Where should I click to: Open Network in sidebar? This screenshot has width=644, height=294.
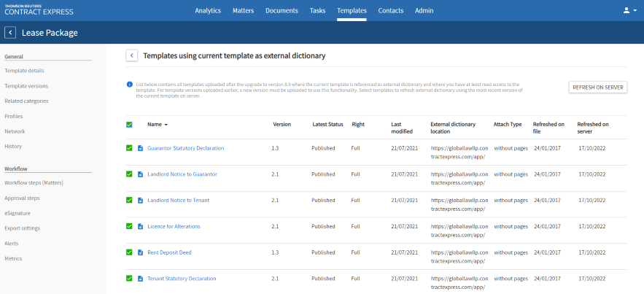click(x=15, y=131)
